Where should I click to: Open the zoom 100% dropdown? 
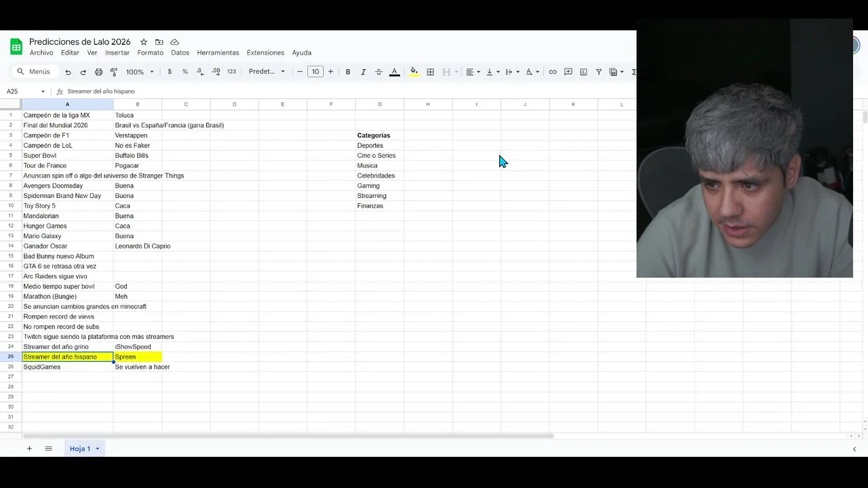tap(140, 72)
